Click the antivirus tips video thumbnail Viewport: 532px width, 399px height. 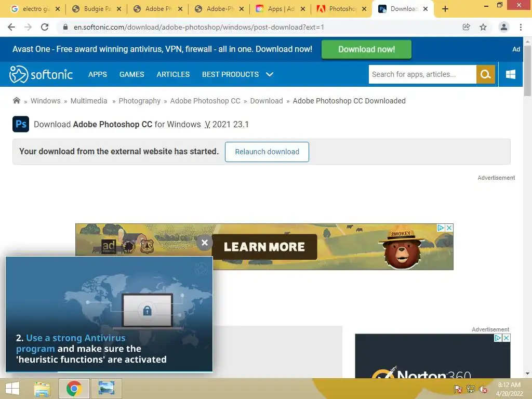(x=109, y=314)
